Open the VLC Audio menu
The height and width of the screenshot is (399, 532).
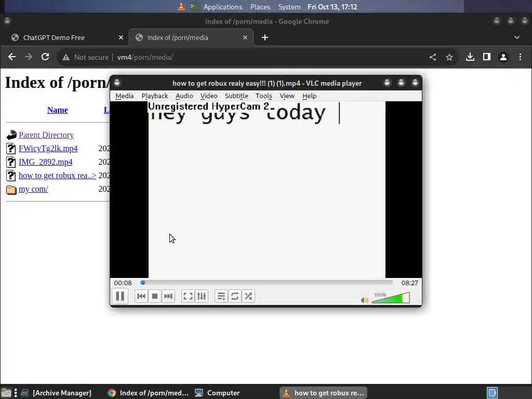pyautogui.click(x=184, y=96)
